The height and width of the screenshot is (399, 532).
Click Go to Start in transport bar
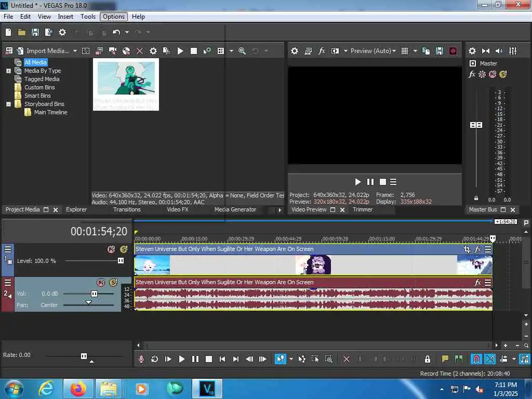tap(222, 359)
